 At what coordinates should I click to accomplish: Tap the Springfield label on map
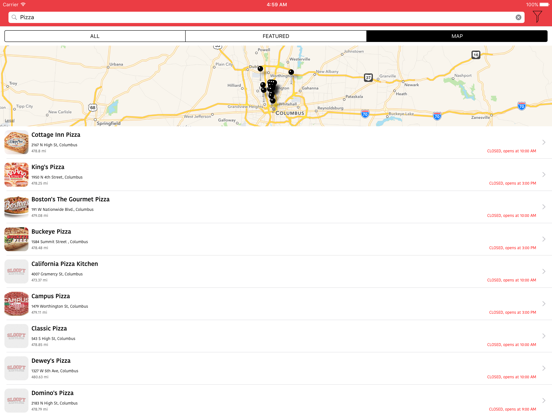(108, 123)
